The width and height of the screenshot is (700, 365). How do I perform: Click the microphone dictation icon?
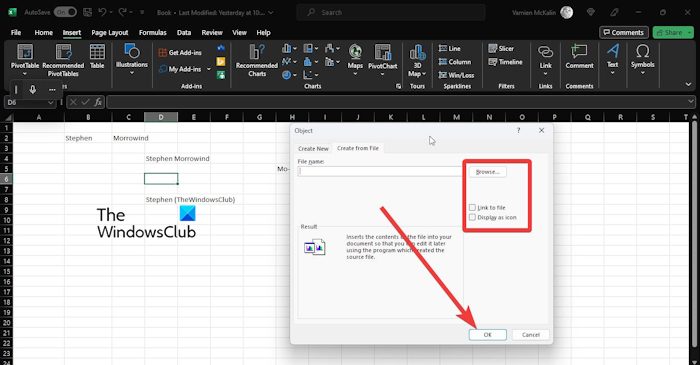(x=33, y=90)
